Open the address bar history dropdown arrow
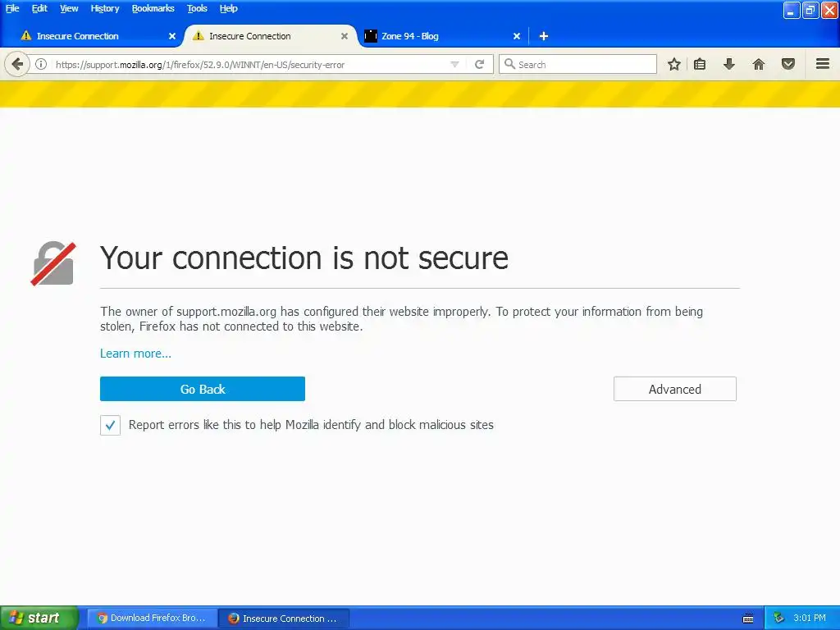Viewport: 840px width, 630px height. 454,64
